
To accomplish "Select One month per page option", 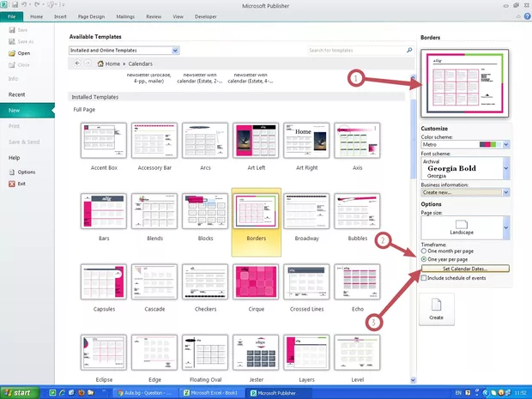I will pos(424,251).
